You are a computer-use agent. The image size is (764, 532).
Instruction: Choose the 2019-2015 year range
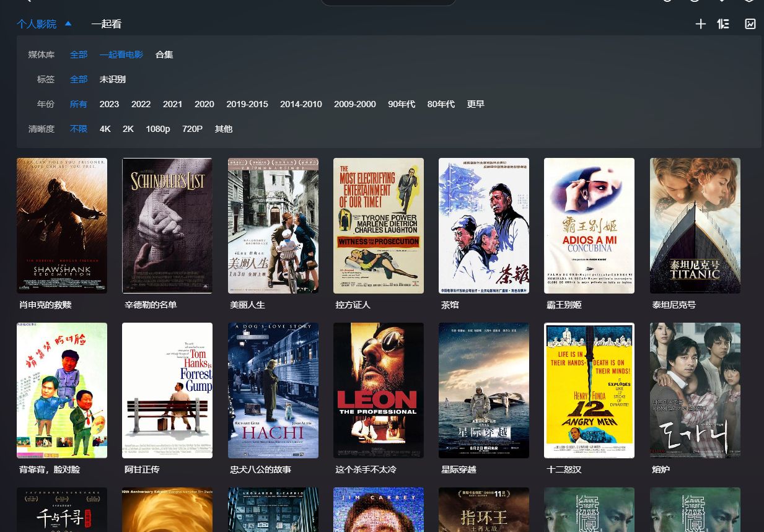tap(247, 104)
